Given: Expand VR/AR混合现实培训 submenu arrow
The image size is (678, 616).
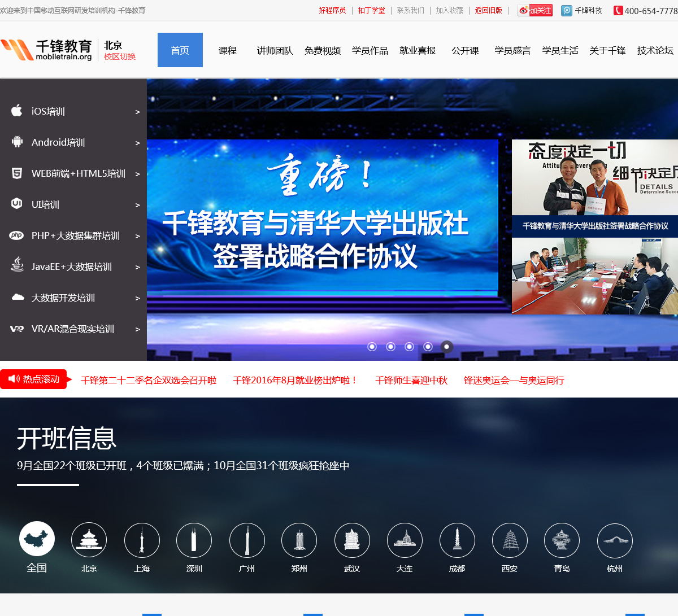Looking at the screenshot, I should tap(137, 329).
